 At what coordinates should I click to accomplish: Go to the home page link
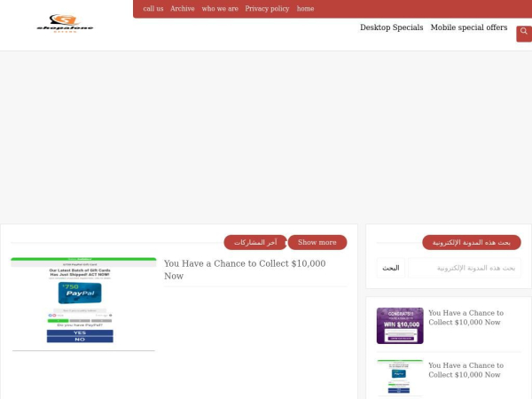(305, 9)
